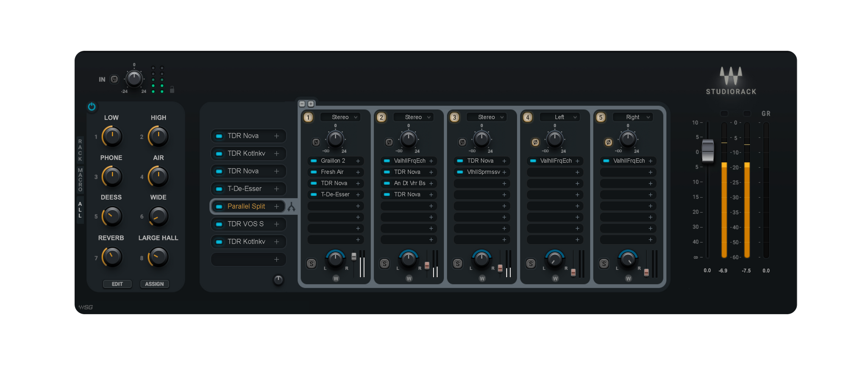
Task: Invert phase on parallel chain 2
Action: pyautogui.click(x=389, y=142)
